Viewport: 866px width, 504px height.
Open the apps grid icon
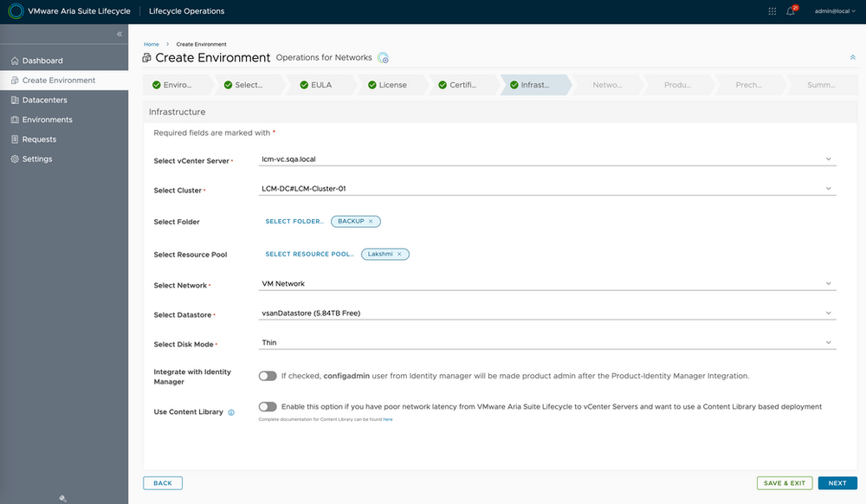[772, 11]
